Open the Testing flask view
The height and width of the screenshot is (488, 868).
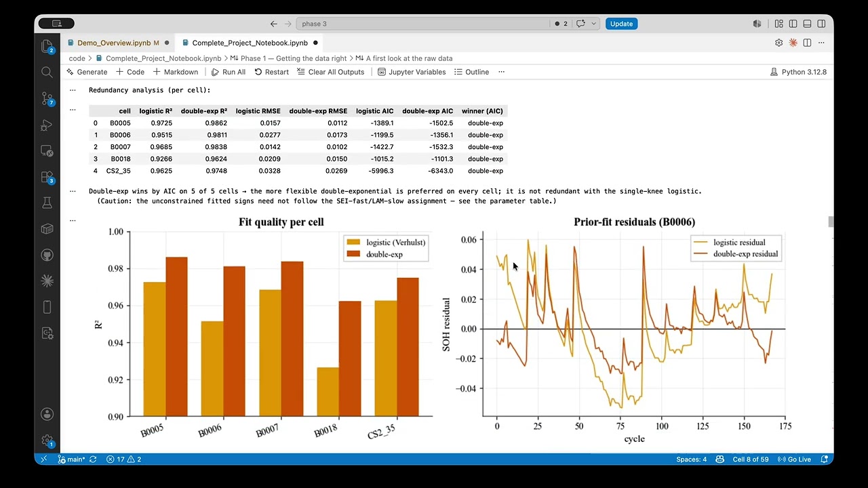click(47, 203)
